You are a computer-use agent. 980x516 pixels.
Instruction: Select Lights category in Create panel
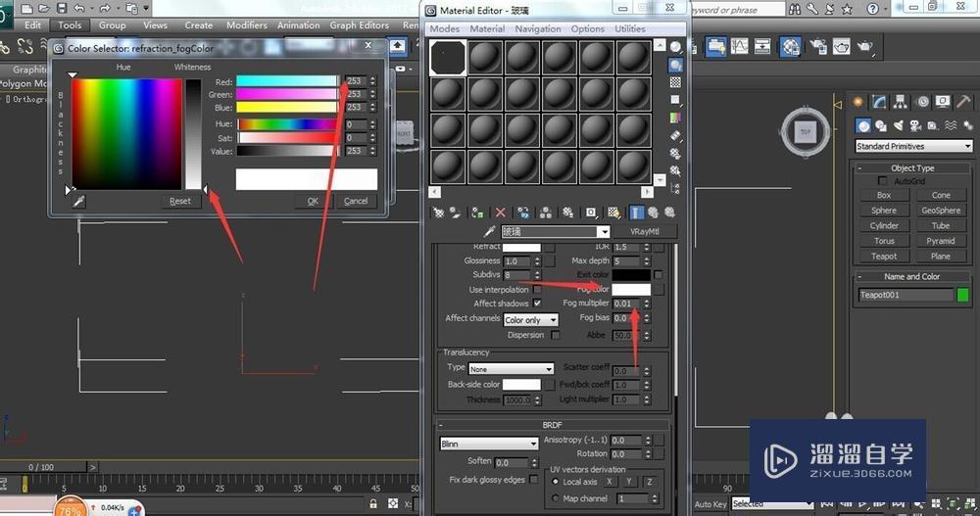(x=898, y=125)
